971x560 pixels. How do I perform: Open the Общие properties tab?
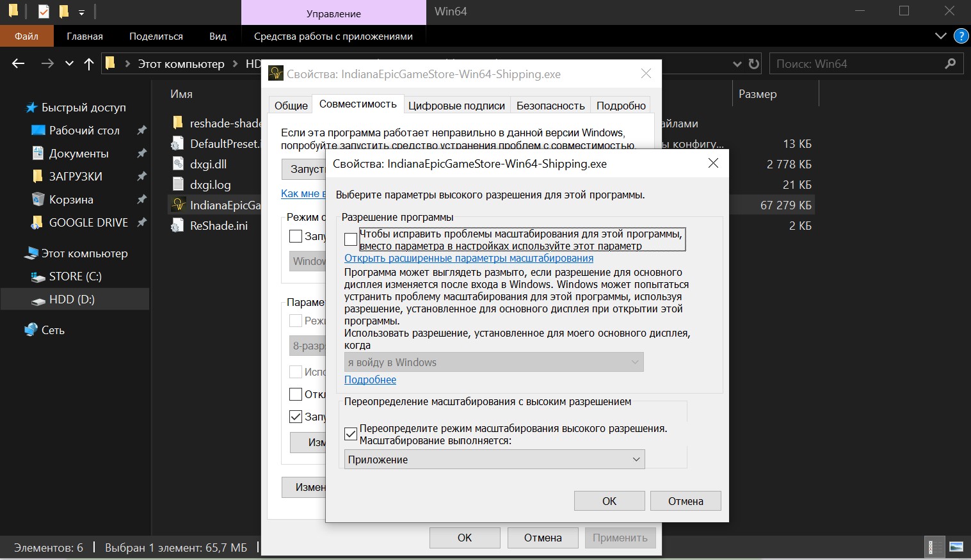(x=291, y=106)
